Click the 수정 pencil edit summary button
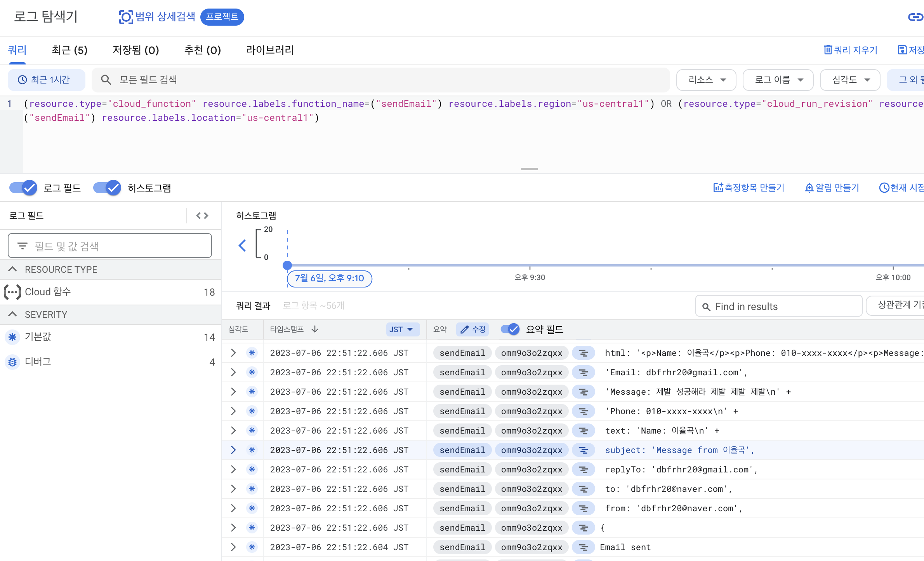 pyautogui.click(x=472, y=329)
